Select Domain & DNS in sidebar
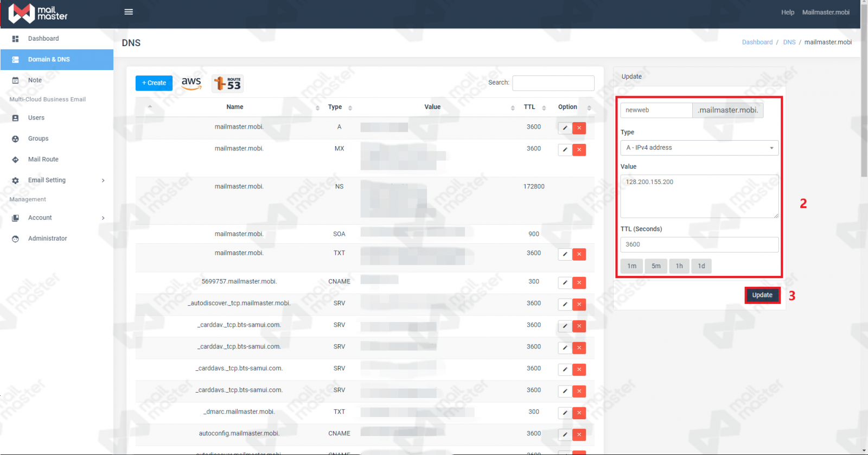The width and height of the screenshot is (868, 455). [57, 60]
